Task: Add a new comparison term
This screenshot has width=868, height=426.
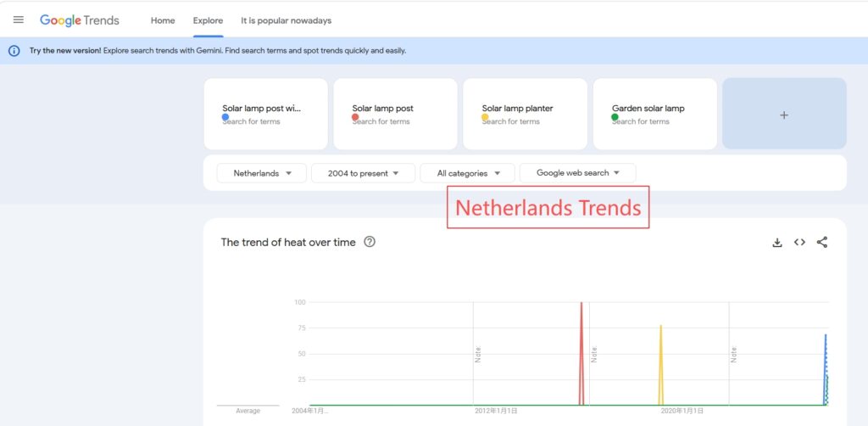Action: [784, 115]
